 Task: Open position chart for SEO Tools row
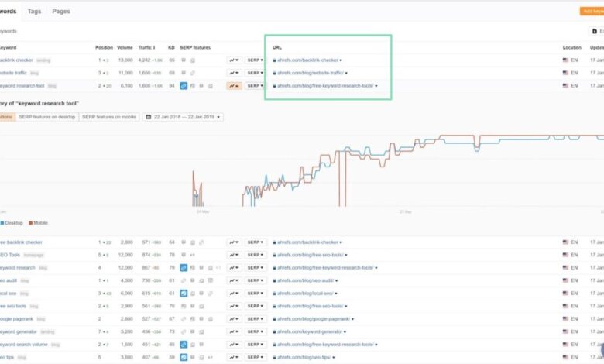click(x=234, y=255)
